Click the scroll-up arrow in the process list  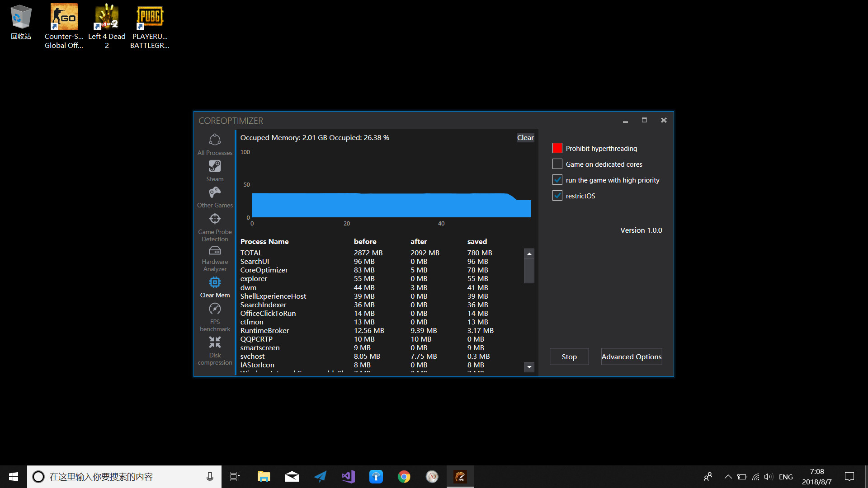[x=529, y=253]
